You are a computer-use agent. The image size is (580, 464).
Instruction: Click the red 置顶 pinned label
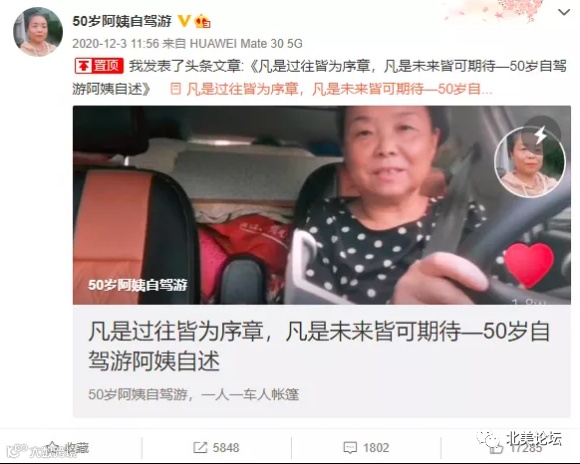tap(99, 66)
